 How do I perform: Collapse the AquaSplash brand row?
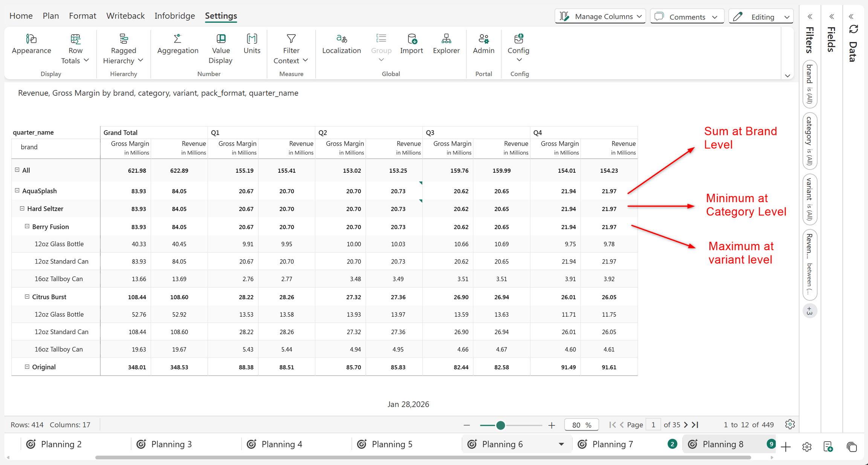(17, 190)
